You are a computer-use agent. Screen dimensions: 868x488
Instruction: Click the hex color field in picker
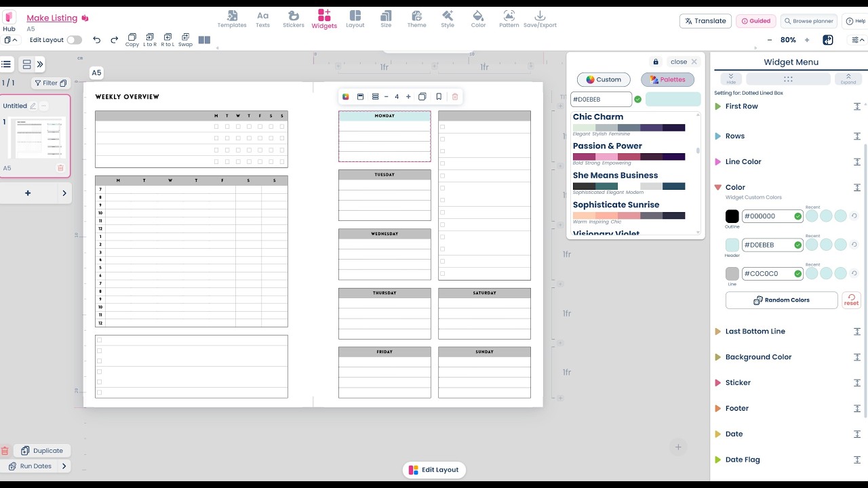click(601, 100)
